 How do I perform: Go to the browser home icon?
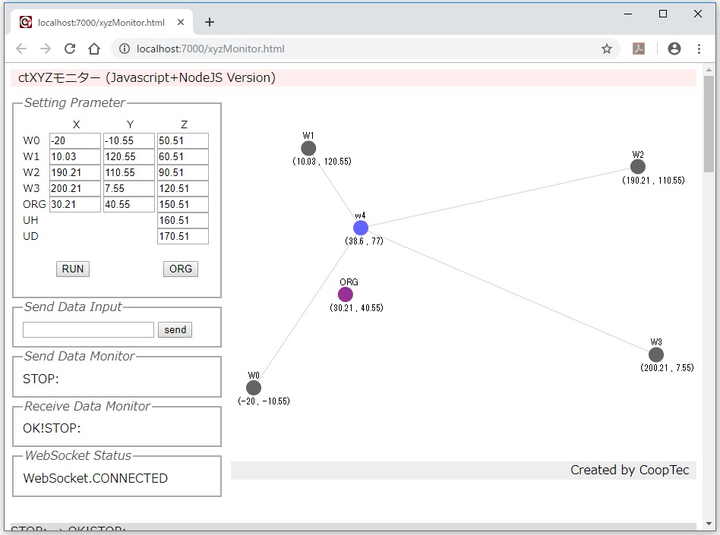click(x=94, y=49)
